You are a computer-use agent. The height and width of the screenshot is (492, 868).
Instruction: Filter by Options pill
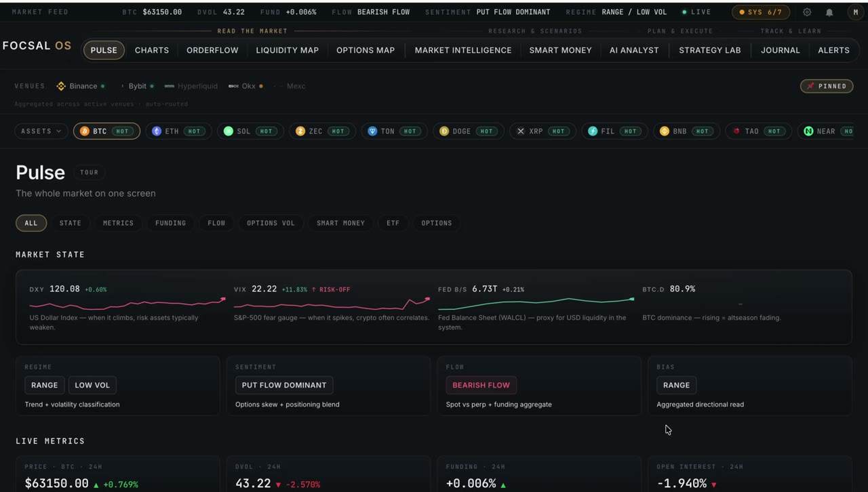(436, 223)
